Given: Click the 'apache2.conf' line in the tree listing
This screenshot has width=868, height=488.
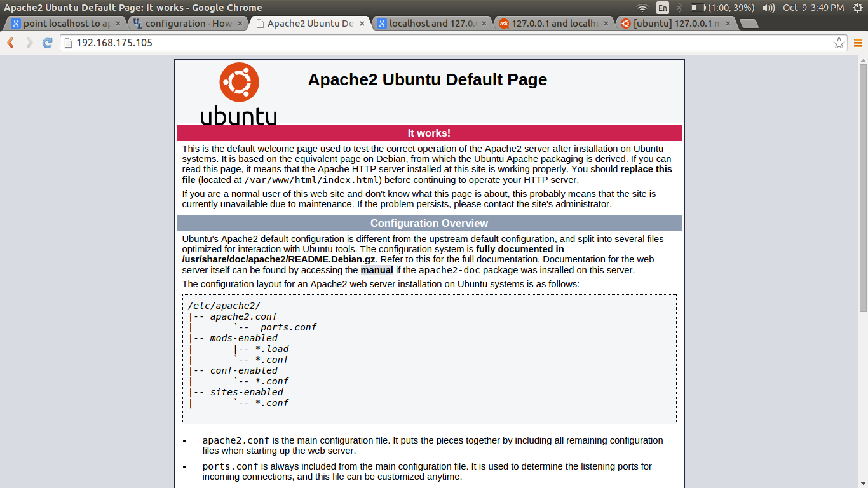Looking at the screenshot, I should 244,316.
